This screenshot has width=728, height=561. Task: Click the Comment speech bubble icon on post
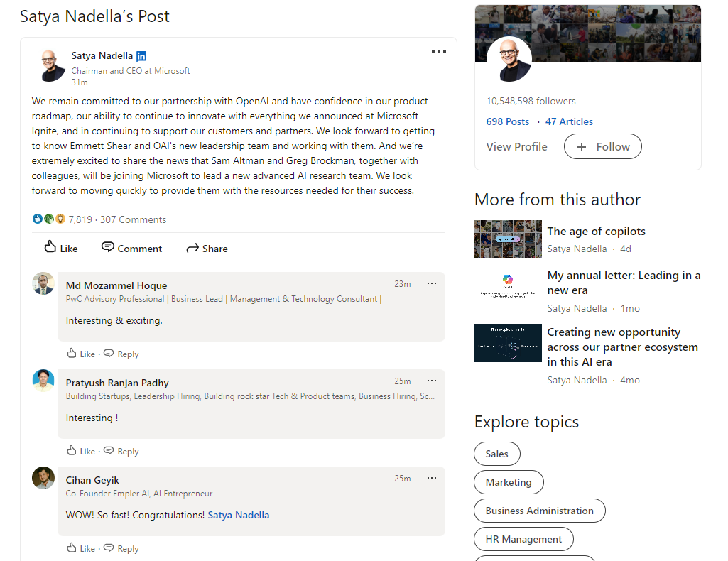tap(108, 247)
